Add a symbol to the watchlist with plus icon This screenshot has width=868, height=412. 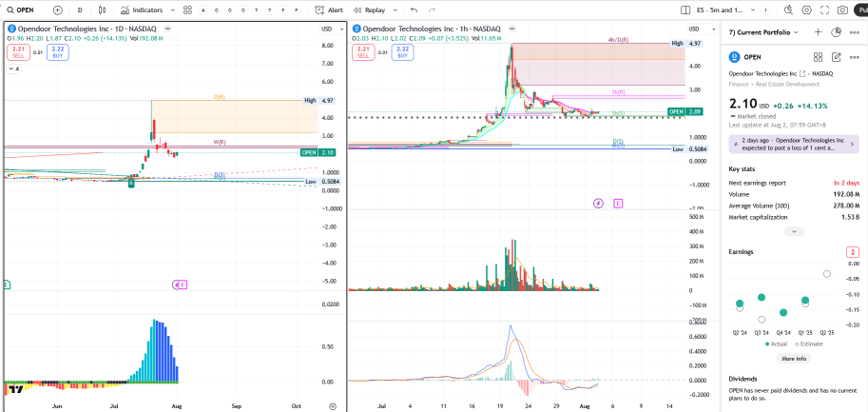point(818,32)
